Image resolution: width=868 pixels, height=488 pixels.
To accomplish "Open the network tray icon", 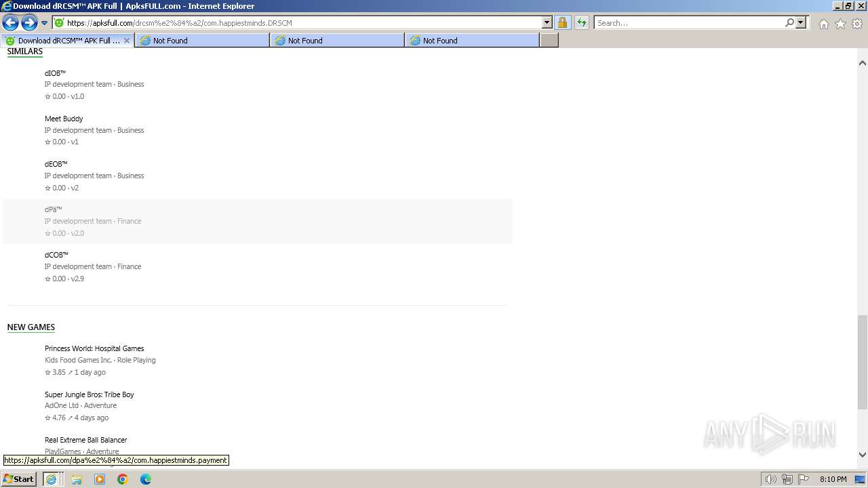I will (x=787, y=479).
